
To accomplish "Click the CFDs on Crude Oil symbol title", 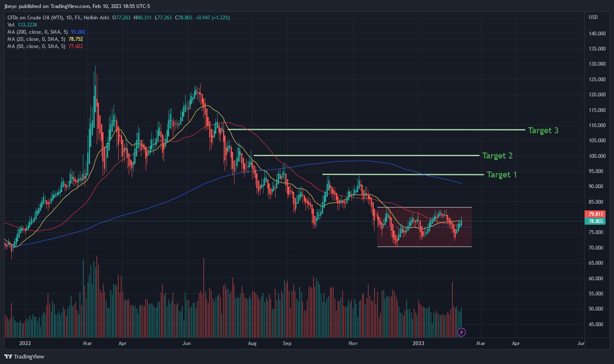I will coord(58,18).
